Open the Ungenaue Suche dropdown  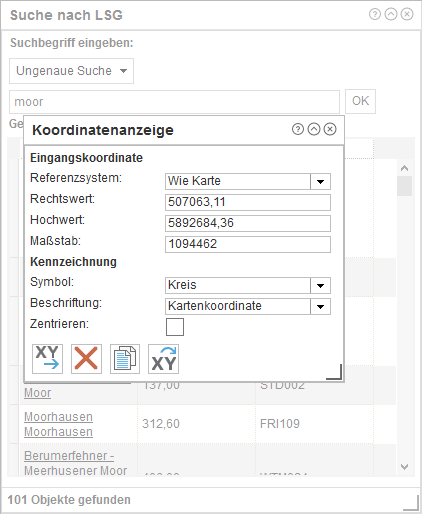tap(71, 71)
